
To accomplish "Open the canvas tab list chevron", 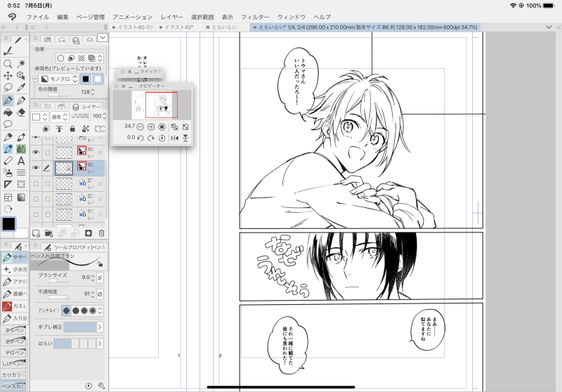I will [549, 27].
